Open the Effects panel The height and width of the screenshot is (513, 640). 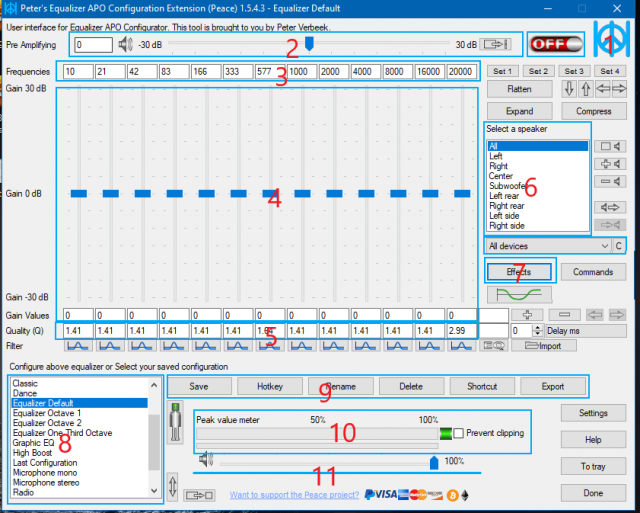tap(518, 271)
